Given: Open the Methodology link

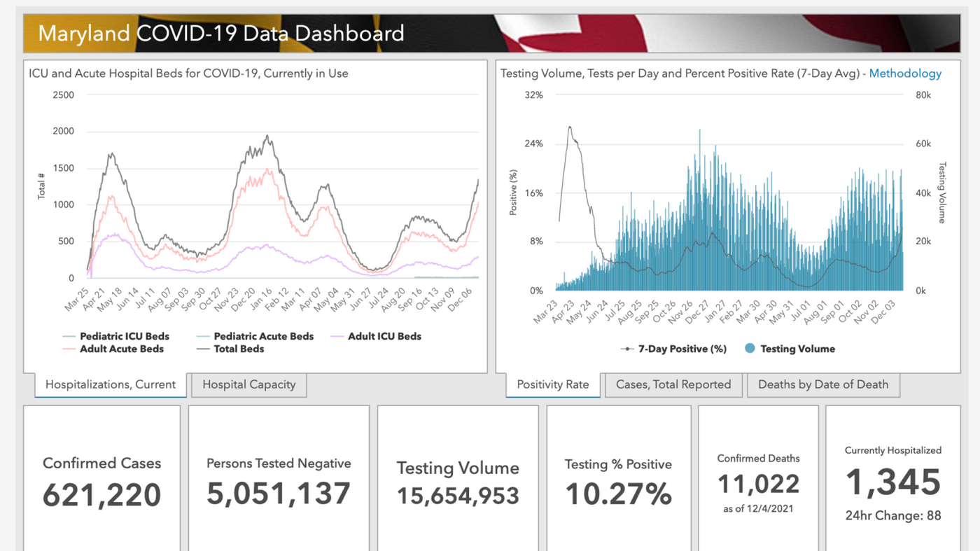Looking at the screenshot, I should (x=905, y=73).
